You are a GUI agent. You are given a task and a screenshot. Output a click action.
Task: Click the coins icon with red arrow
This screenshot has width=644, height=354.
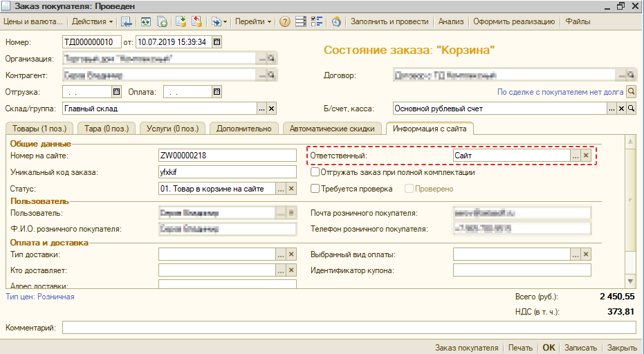coord(198,21)
